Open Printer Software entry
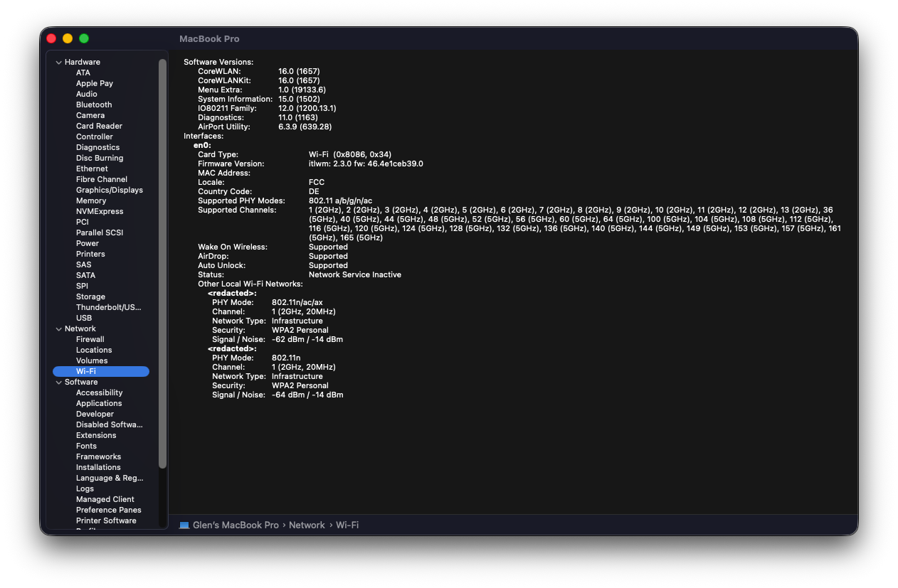Screen dimensions: 898x588 106,520
